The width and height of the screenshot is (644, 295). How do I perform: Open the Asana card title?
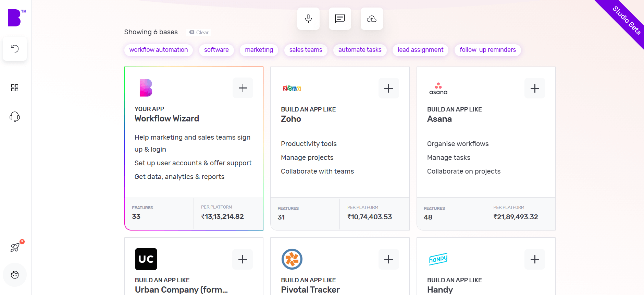(x=439, y=119)
